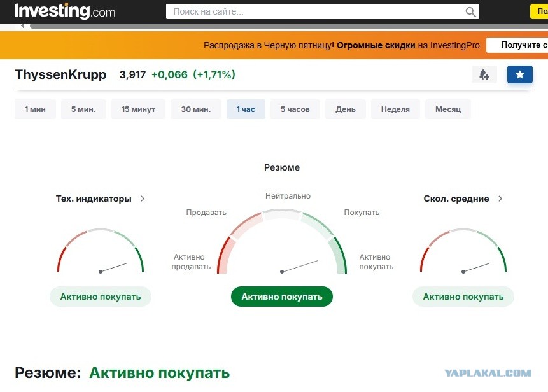Select the 30 мин. timeframe tab
This screenshot has height=392, width=548.
pyautogui.click(x=196, y=109)
